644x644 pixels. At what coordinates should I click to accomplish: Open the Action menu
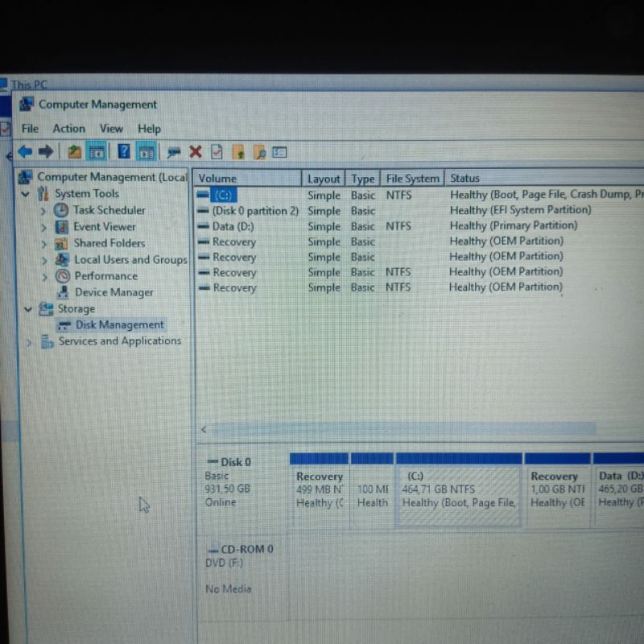68,128
